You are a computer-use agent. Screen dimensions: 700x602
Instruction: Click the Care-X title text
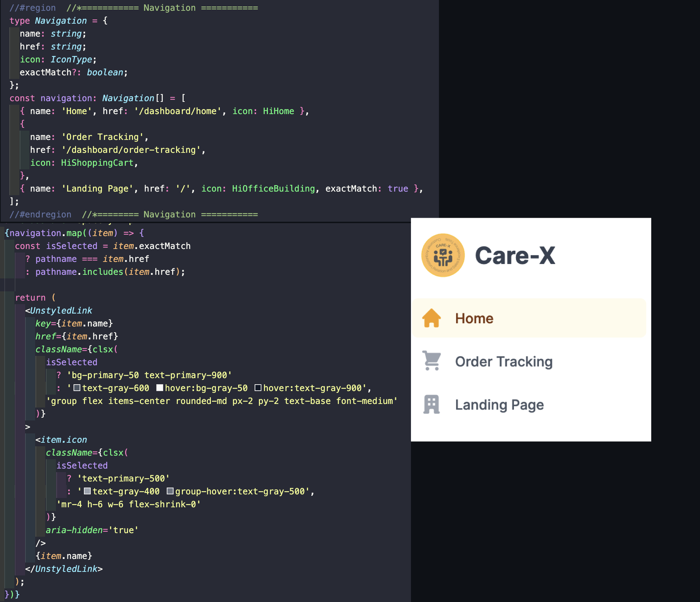[515, 255]
